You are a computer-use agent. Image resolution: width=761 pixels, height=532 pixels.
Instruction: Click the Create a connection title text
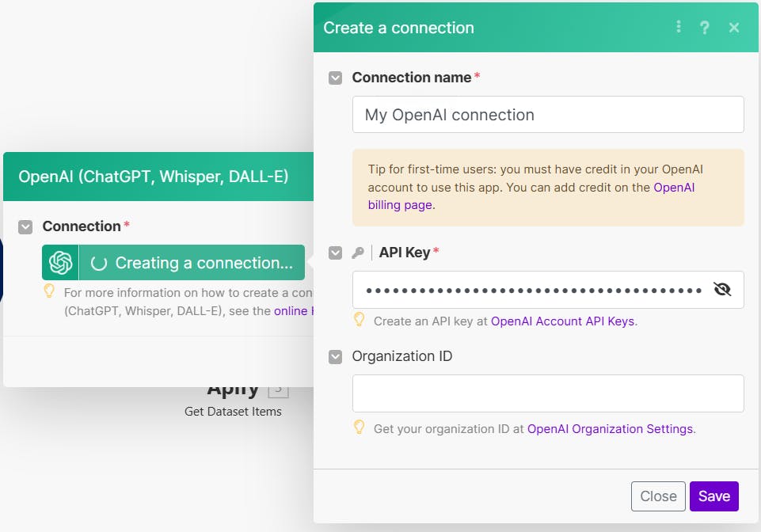click(x=398, y=28)
